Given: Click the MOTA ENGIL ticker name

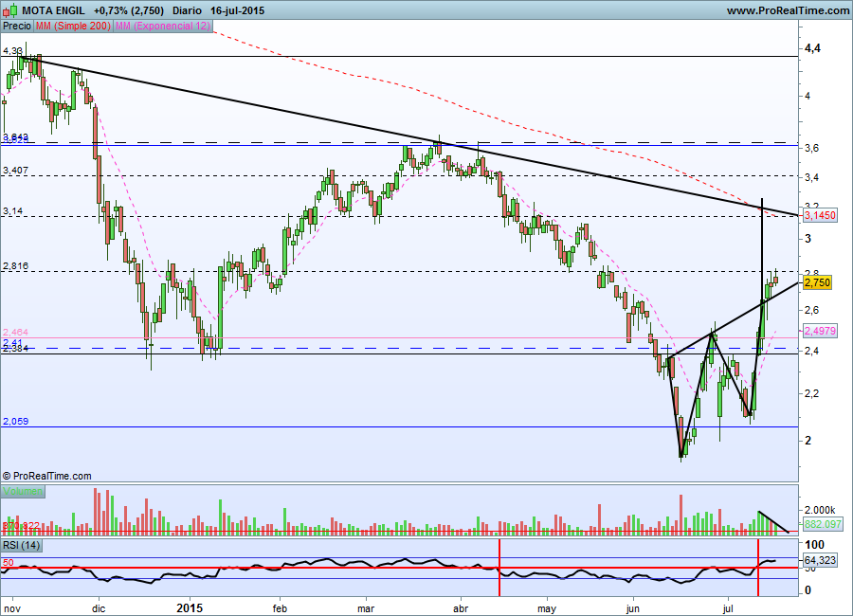Looking at the screenshot, I should 53,10.
